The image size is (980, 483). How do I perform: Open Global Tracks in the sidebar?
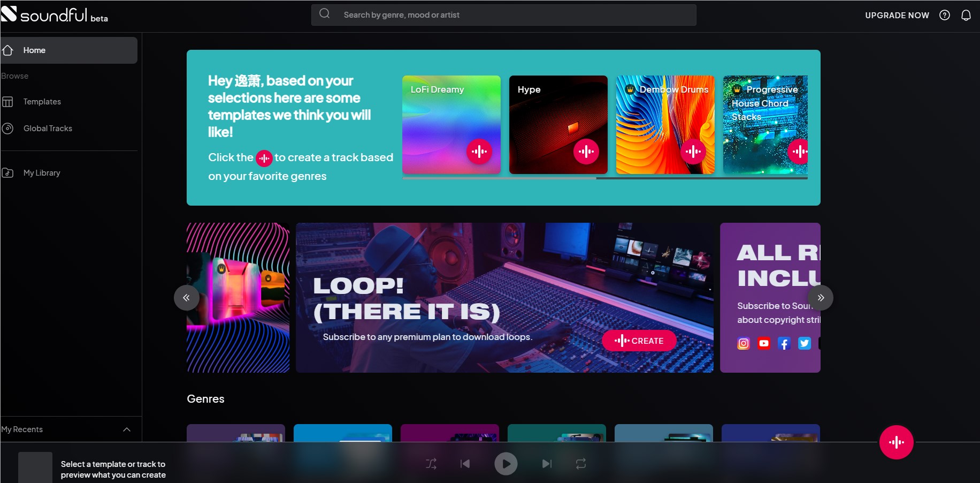(x=48, y=129)
